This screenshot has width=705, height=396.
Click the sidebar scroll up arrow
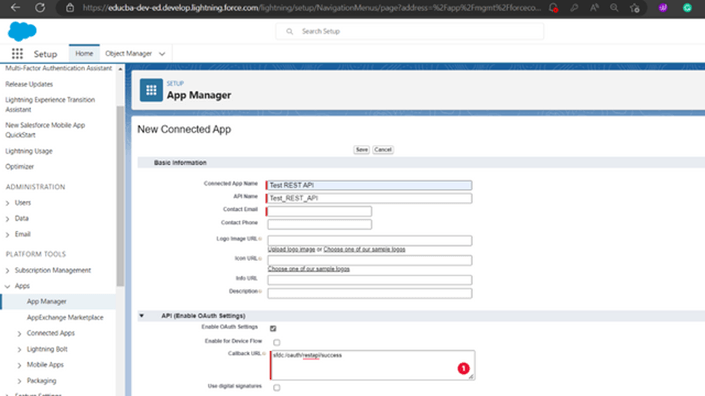(x=120, y=69)
